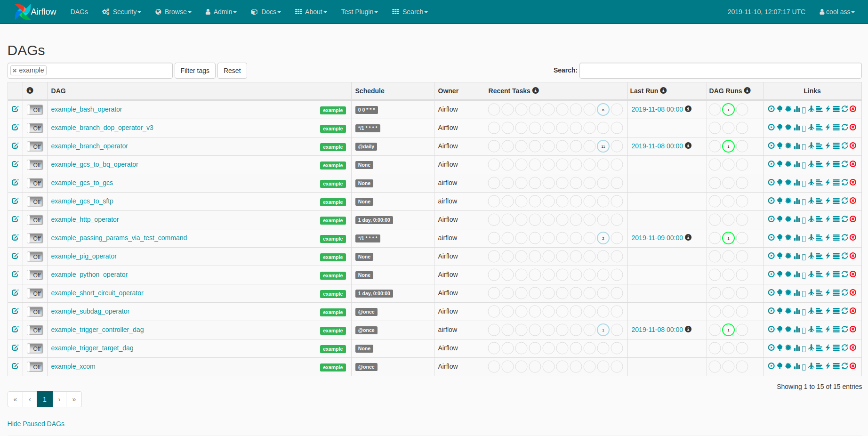Switch on the example_short_circuit_operator toggle

[35, 293]
